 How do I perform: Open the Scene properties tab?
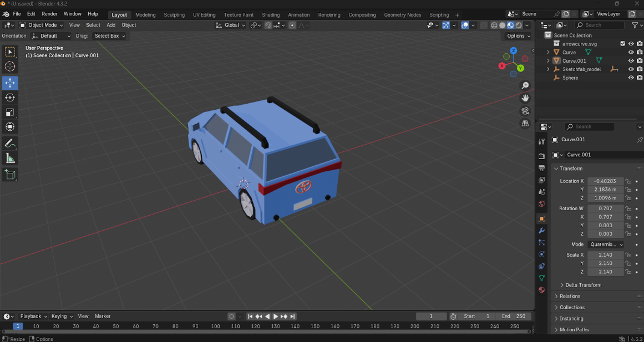pyautogui.click(x=542, y=192)
